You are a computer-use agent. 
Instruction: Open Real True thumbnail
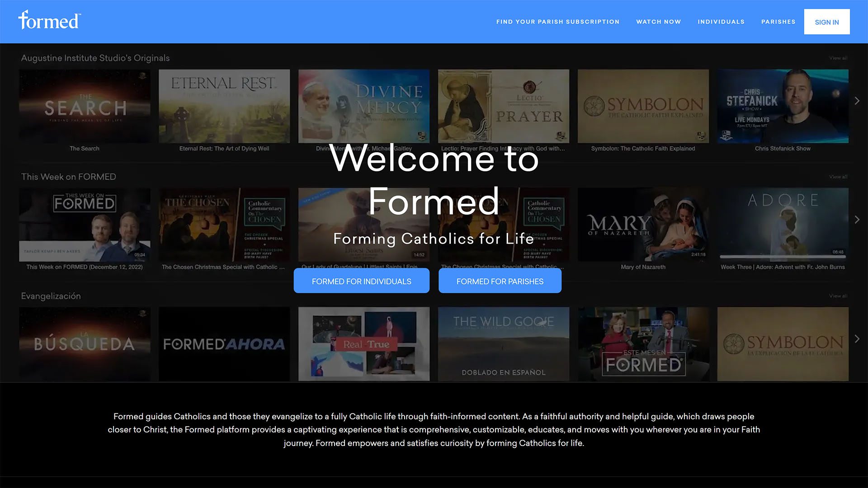click(x=364, y=344)
